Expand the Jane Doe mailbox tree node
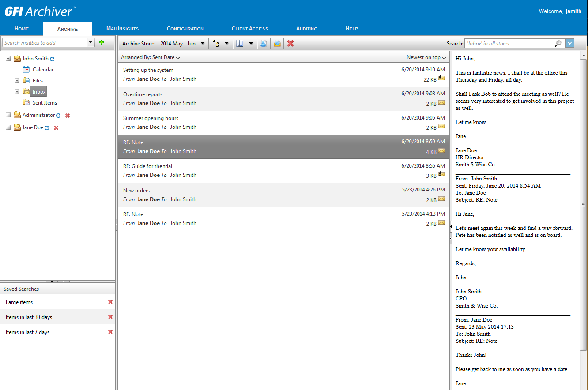Image resolution: width=588 pixels, height=390 pixels. pyautogui.click(x=8, y=127)
